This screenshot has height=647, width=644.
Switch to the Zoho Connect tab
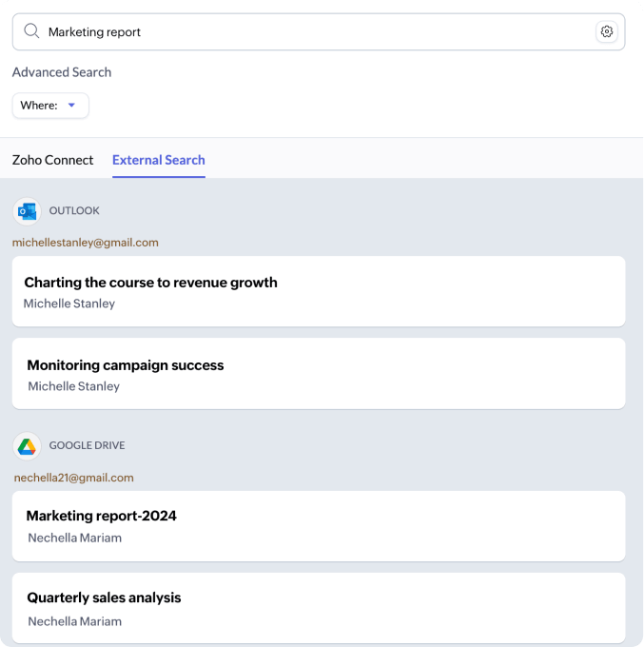(x=52, y=160)
